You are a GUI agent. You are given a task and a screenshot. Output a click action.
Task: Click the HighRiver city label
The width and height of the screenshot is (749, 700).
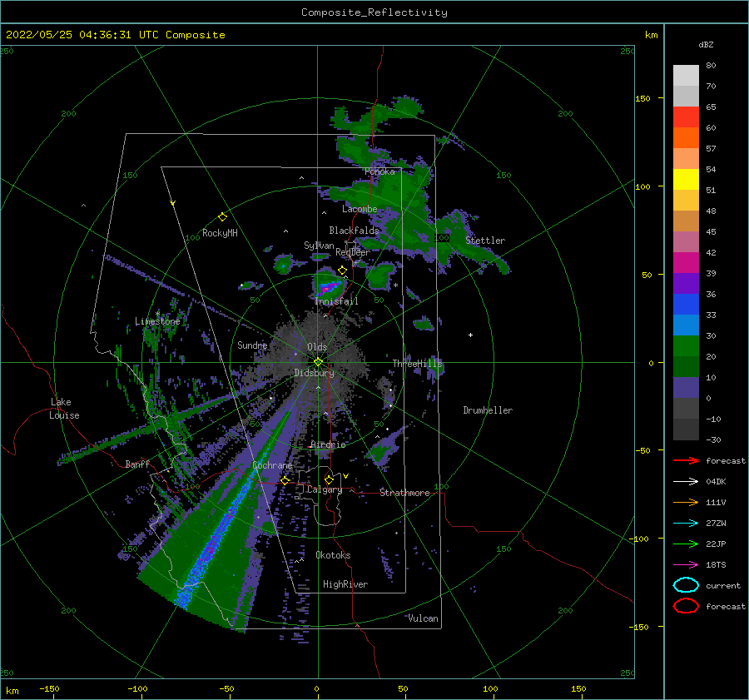[x=345, y=584]
